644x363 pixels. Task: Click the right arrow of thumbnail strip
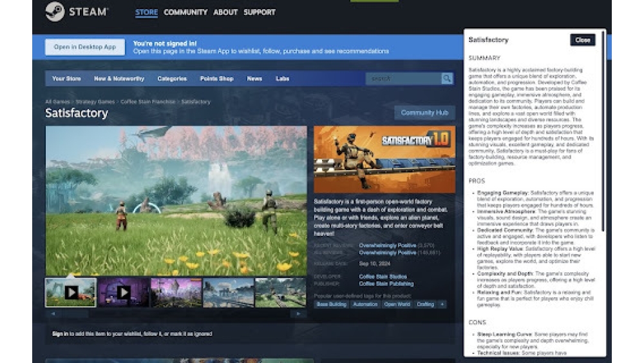point(299,313)
